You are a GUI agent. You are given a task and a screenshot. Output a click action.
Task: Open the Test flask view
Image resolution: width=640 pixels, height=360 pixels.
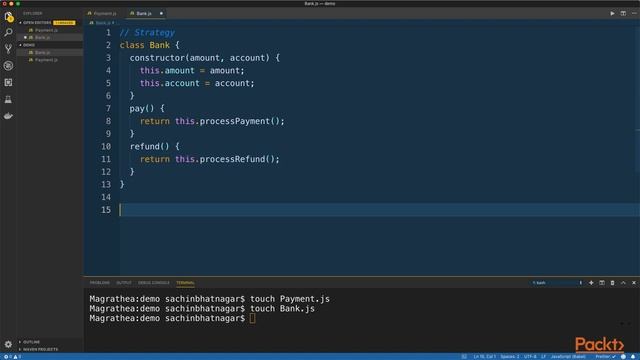pos(8,99)
